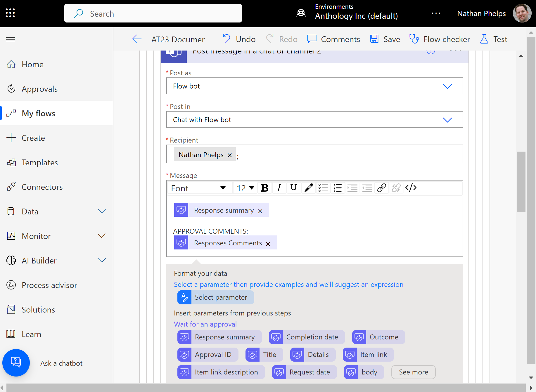Image resolution: width=536 pixels, height=392 pixels.
Task: Collapse the left navigation hamburger menu
Action: pos(11,40)
